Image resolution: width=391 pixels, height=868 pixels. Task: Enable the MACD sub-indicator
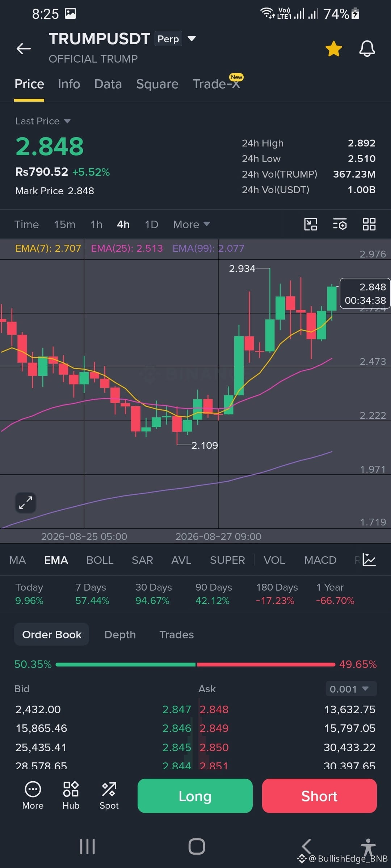320,560
